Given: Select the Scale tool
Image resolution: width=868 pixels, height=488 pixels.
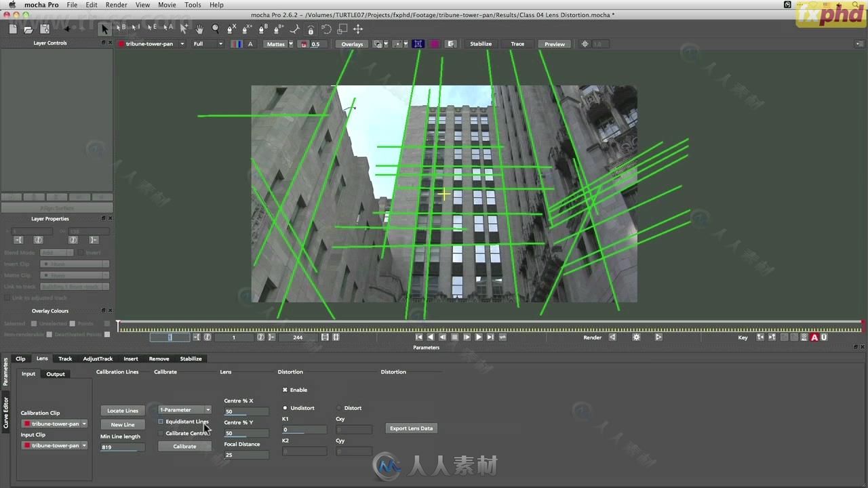Looking at the screenshot, I should pos(342,29).
